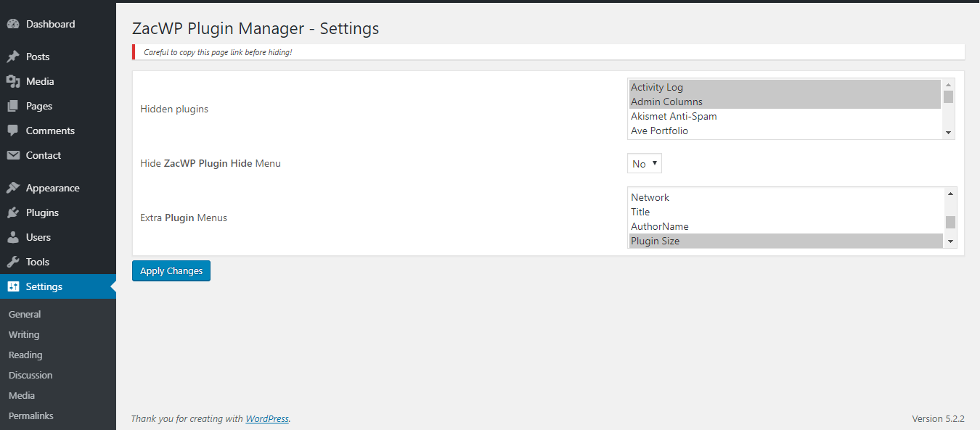Click the Hidden plugins list scrollbar thumb
This screenshot has width=980, height=430.
(948, 96)
